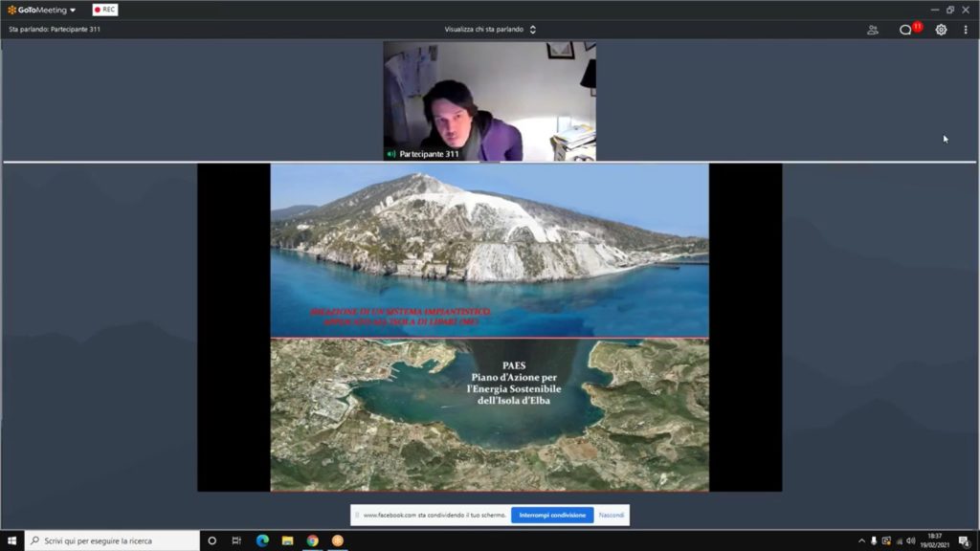Open Cortana circle icon in taskbar

click(212, 540)
